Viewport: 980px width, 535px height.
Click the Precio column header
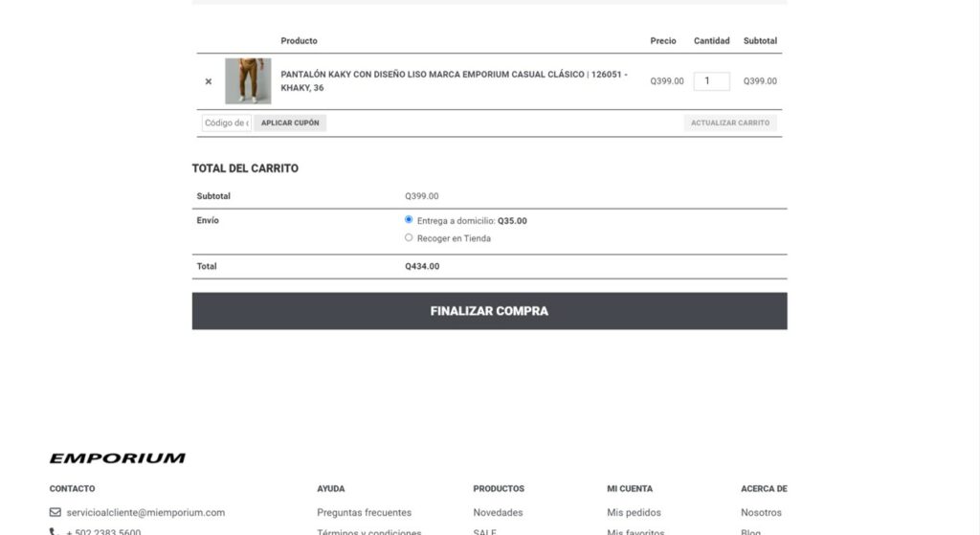click(663, 40)
